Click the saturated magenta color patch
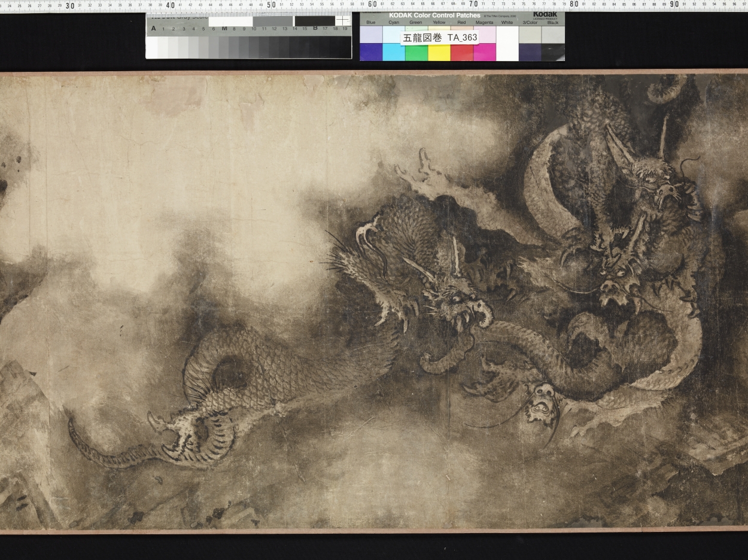Image resolution: width=748 pixels, height=560 pixels. coord(485,52)
